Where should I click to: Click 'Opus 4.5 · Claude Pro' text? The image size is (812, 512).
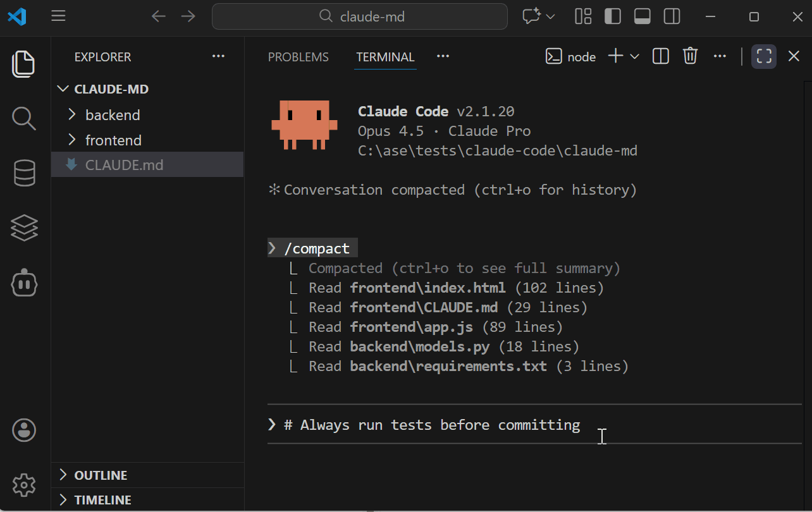444,131
